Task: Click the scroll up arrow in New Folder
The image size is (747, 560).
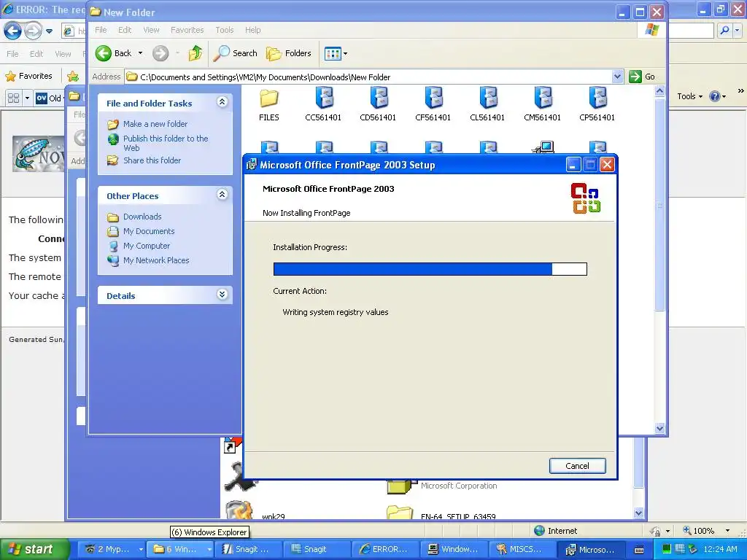Action: tap(659, 90)
